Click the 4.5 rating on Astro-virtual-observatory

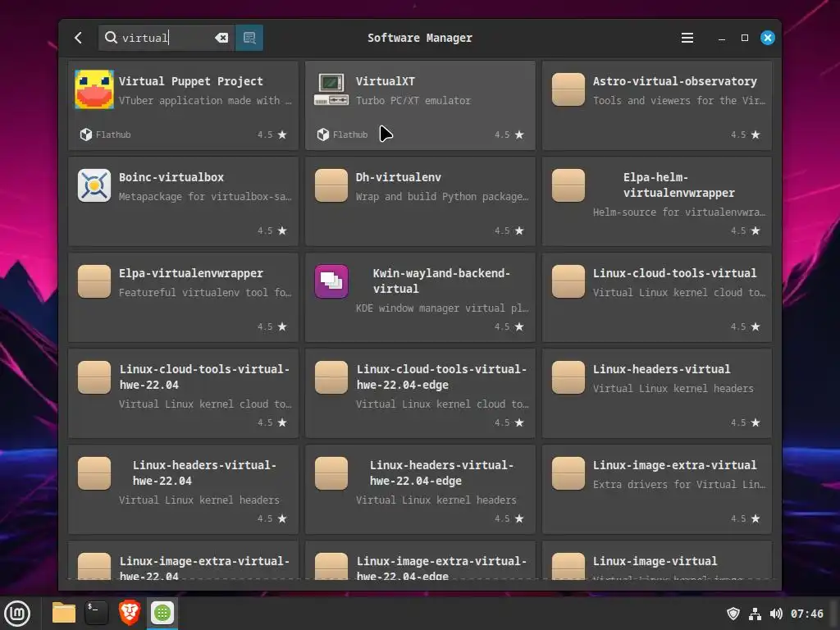737,135
